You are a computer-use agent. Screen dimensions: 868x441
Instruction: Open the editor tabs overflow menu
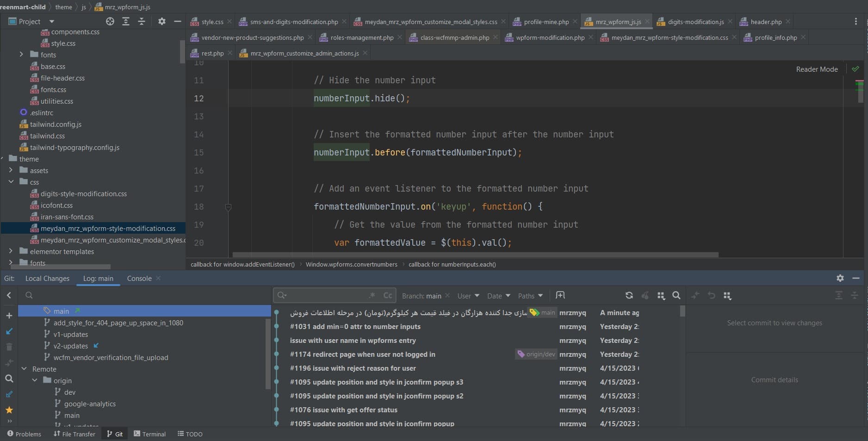click(x=856, y=21)
